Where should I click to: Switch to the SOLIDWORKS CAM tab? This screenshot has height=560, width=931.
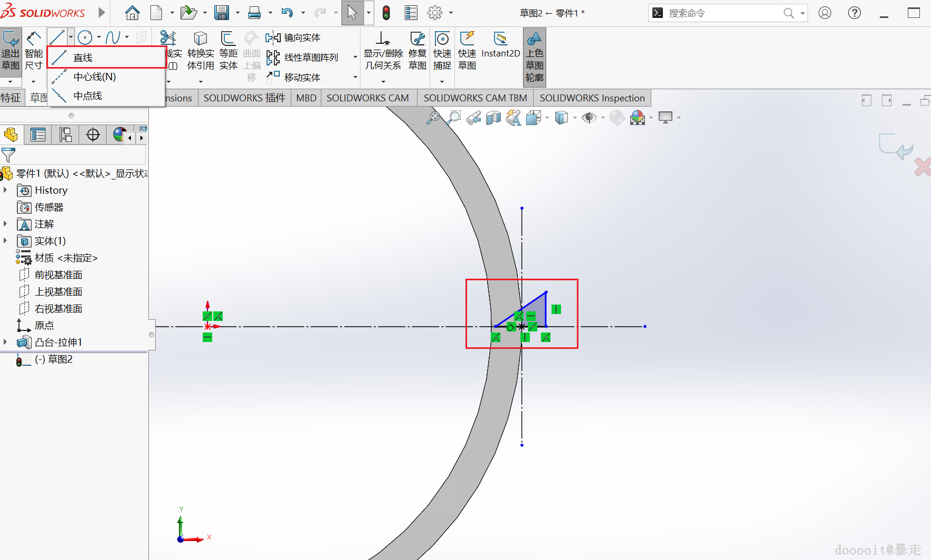[x=368, y=98]
